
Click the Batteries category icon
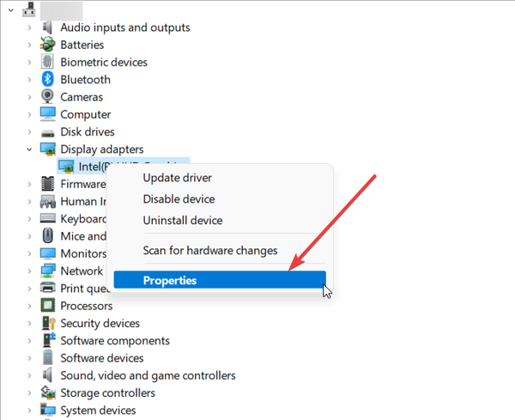coord(49,45)
